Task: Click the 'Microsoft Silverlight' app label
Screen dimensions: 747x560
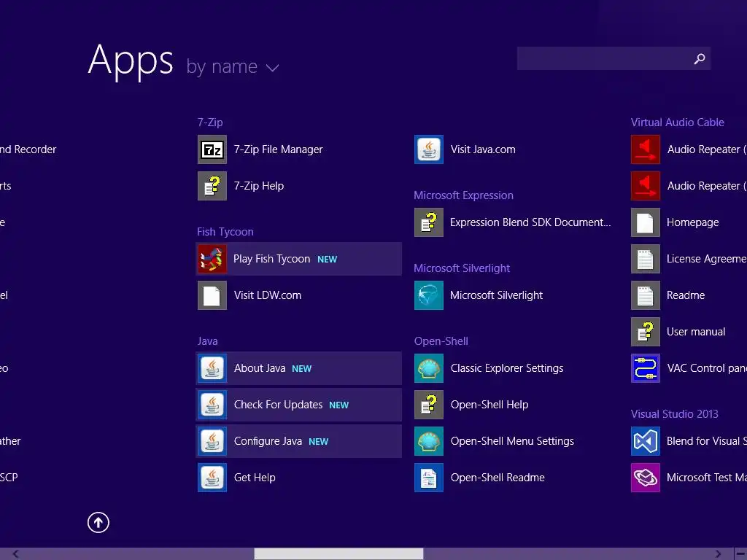Action: click(x=496, y=295)
